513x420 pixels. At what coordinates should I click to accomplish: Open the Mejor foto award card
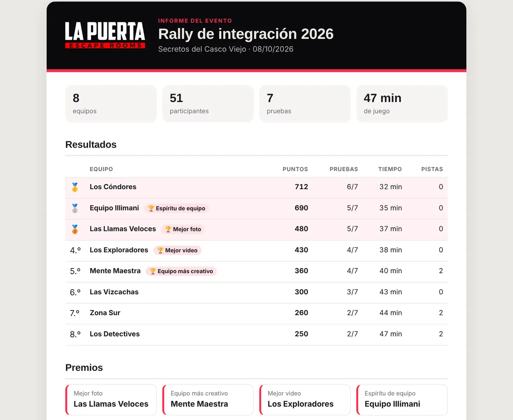coord(111,399)
